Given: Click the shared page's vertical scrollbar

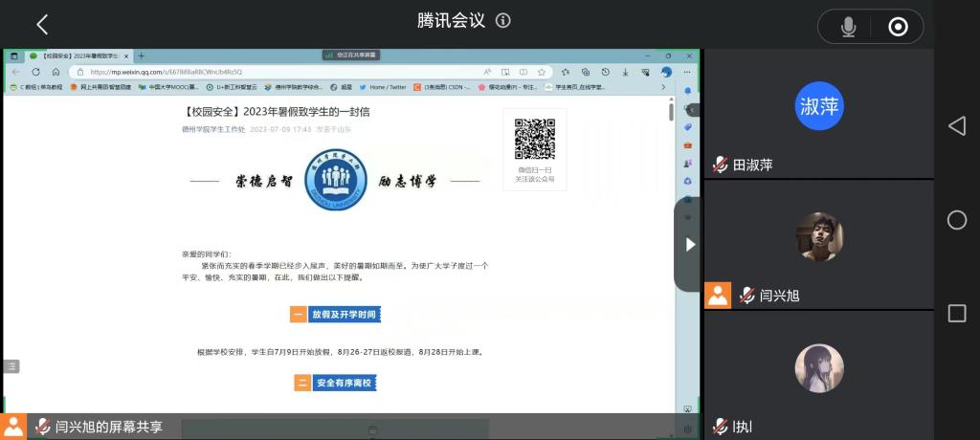Looking at the screenshot, I should [670, 115].
